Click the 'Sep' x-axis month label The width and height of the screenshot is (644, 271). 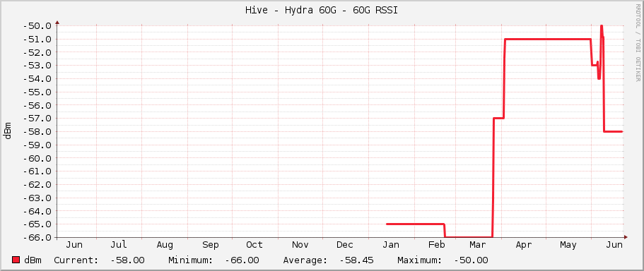click(x=210, y=245)
